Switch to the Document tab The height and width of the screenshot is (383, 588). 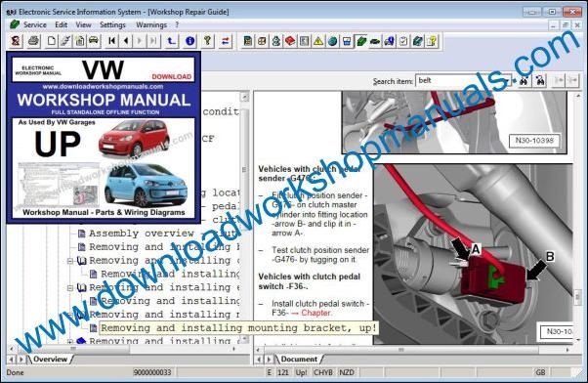tap(299, 359)
